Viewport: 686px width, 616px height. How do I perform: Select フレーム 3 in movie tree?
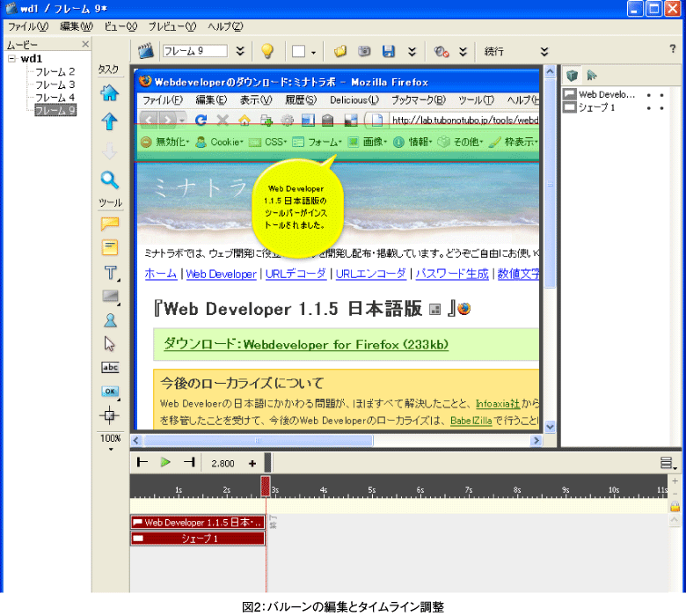point(55,84)
